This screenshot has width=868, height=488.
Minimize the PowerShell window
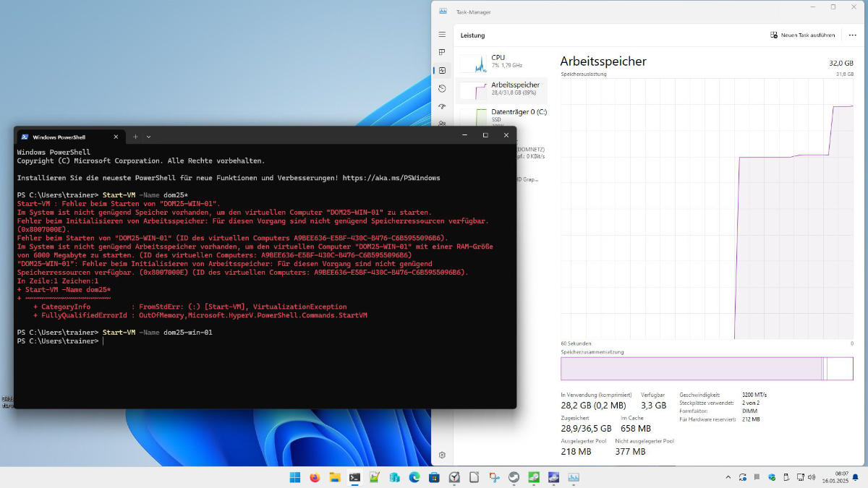[x=464, y=135]
